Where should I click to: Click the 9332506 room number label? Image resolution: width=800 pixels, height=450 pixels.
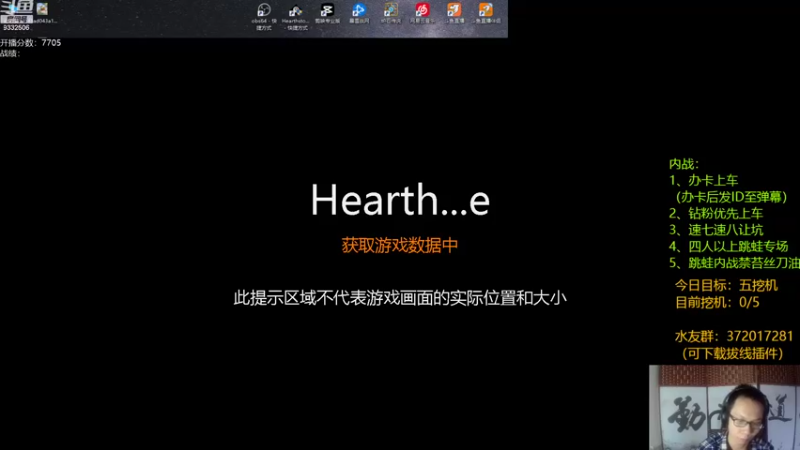pyautogui.click(x=16, y=28)
